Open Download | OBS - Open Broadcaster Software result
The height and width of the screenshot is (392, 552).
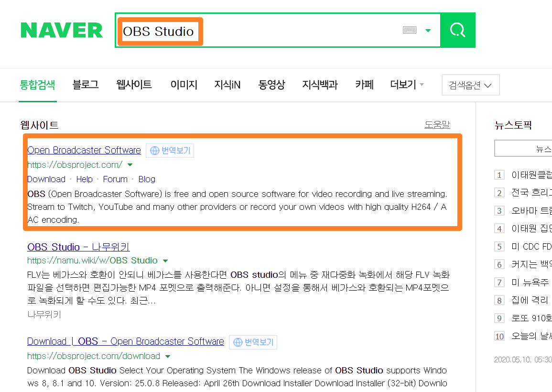126,341
